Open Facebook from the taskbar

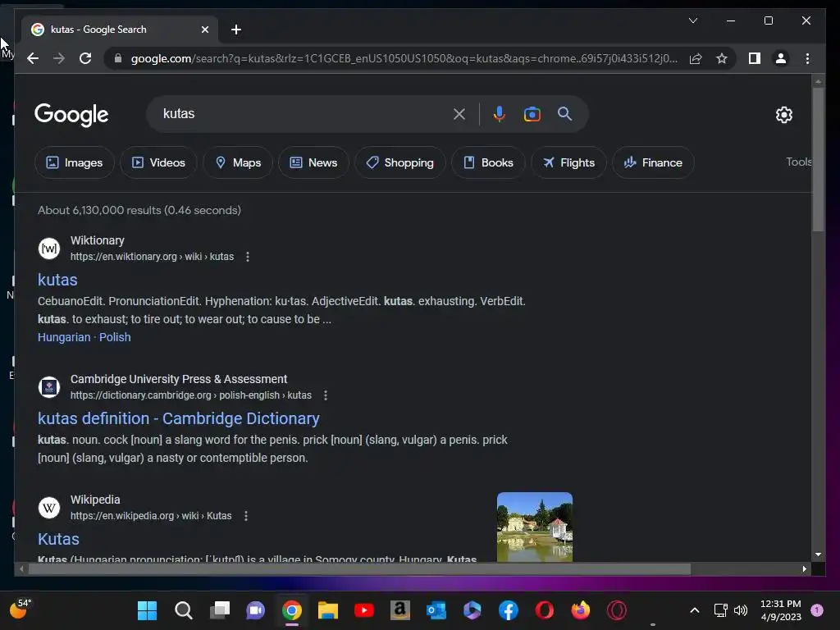509,610
